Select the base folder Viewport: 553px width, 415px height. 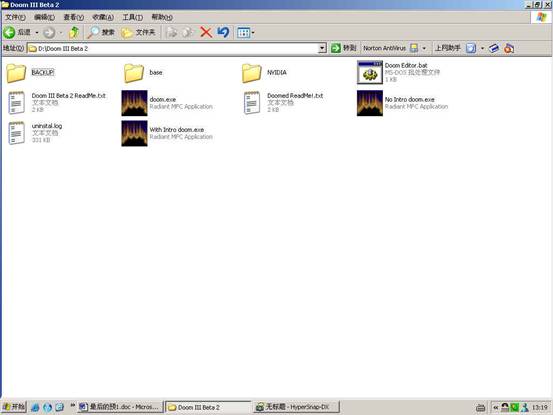point(143,73)
